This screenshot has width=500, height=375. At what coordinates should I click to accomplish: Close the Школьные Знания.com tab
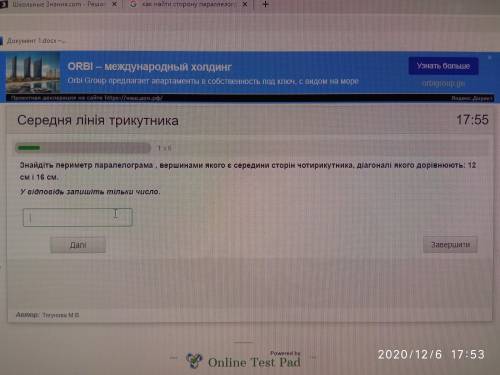114,4
